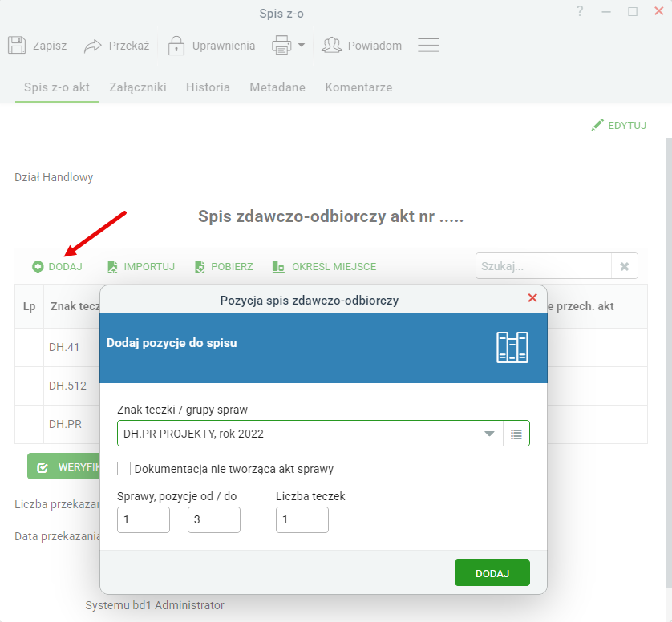The height and width of the screenshot is (622, 672).
Task: Open the list picker icon beside Znak teczki field
Action: click(x=516, y=434)
